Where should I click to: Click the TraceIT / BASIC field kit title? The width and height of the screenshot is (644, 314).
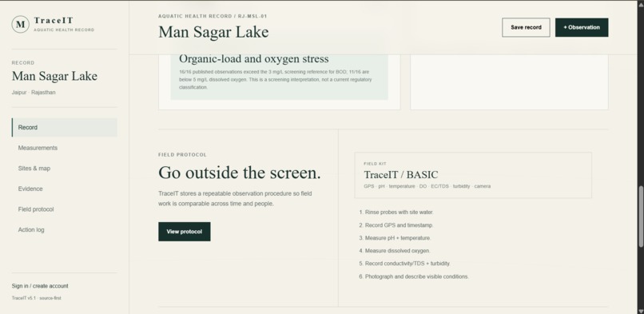coord(401,175)
